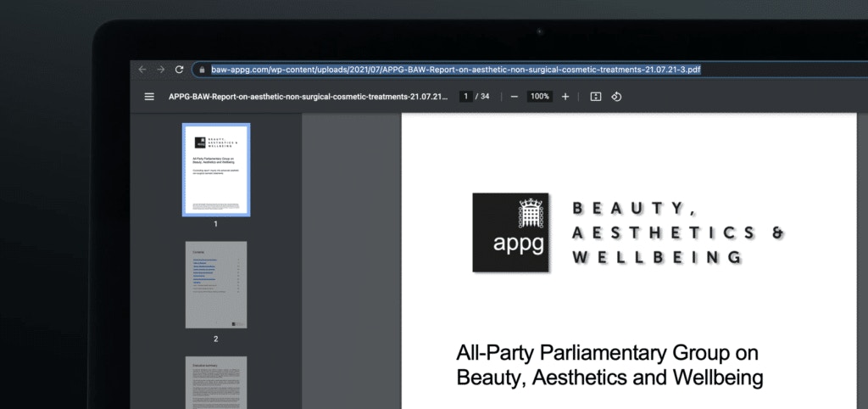Click the browser back arrow
The width and height of the screenshot is (868, 409).
tap(142, 70)
